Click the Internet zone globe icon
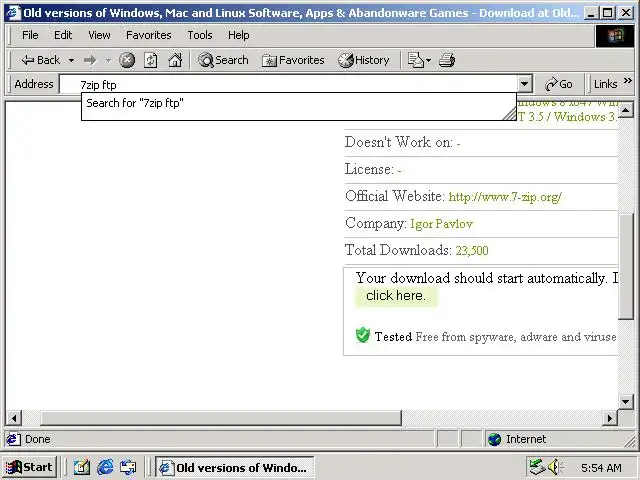The height and width of the screenshot is (480, 640). [494, 439]
